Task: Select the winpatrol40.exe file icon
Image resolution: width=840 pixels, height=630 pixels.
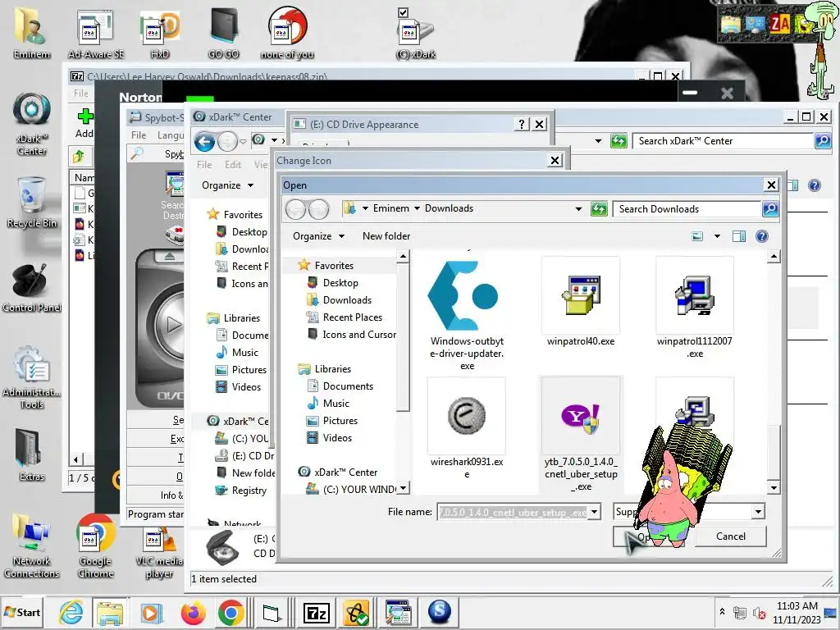Action: (581, 295)
